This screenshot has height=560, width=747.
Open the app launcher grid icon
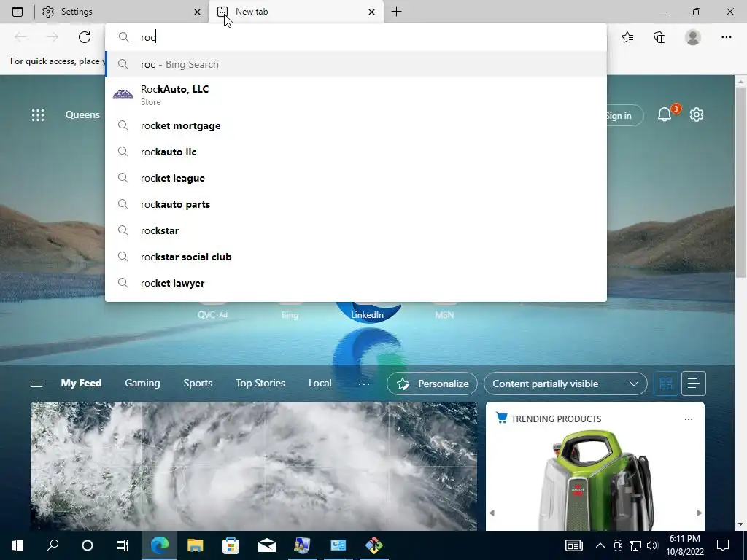pos(38,114)
